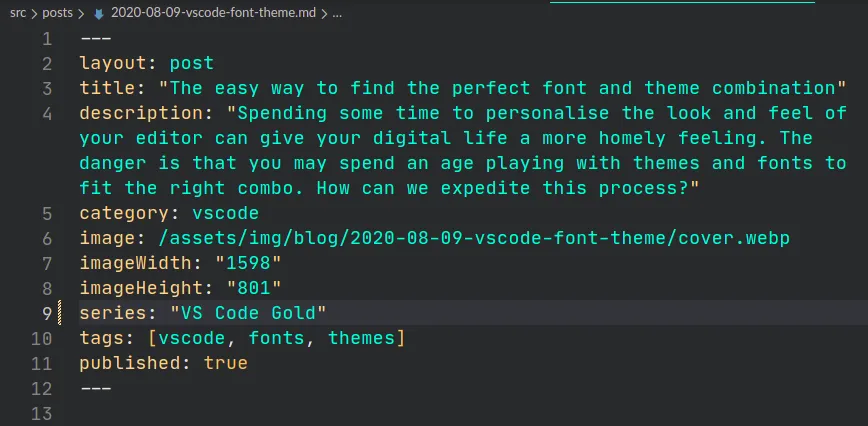Viewport: 868px width, 426px height.
Task: Click the word 'combination' in the title
Action: 773,89
